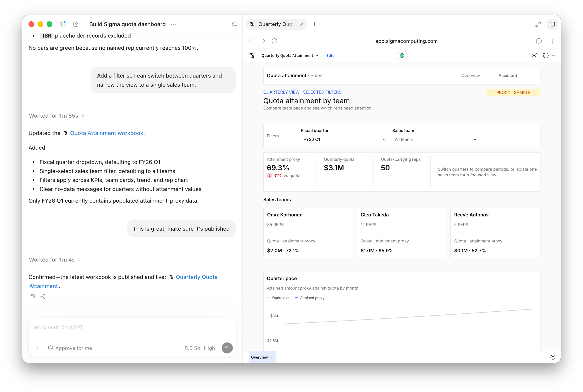This screenshot has height=392, width=583.
Task: Toggle the sidebar panel icon
Action: pyautogui.click(x=63, y=24)
